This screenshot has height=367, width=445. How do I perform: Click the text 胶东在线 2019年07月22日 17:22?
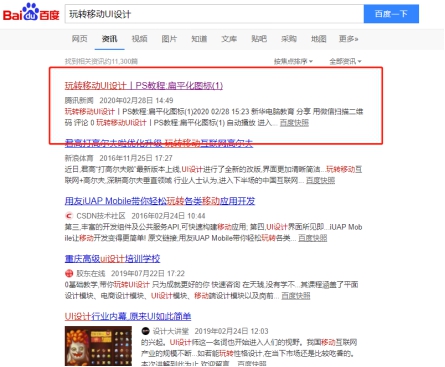[130, 274]
